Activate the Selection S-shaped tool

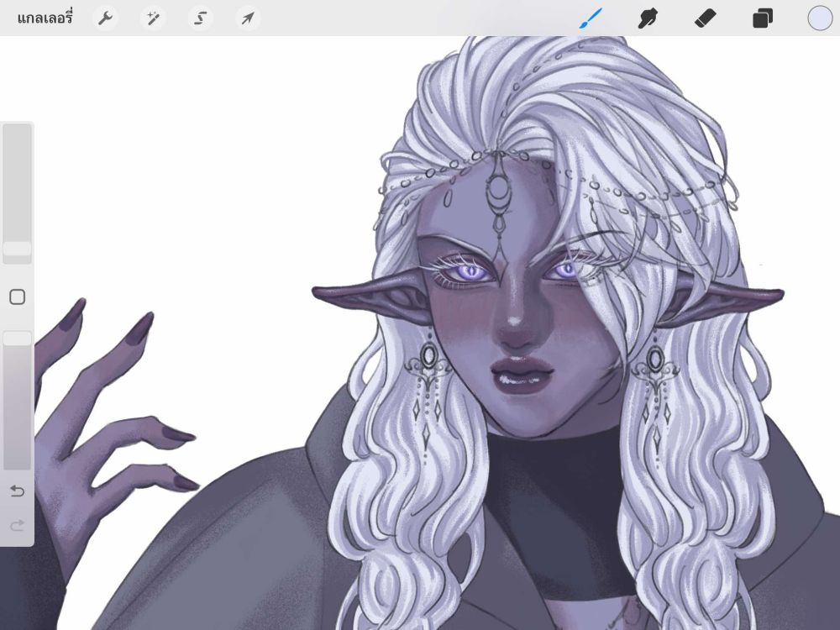[x=201, y=18]
